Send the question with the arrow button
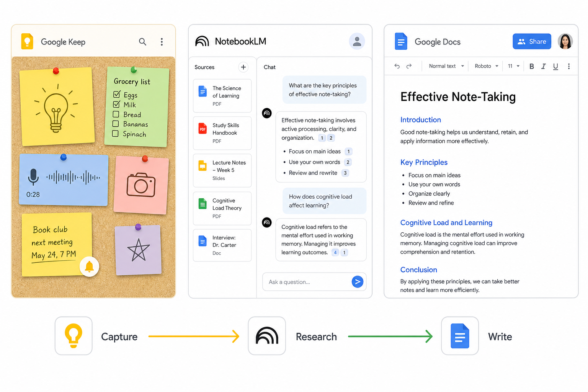 pyautogui.click(x=357, y=282)
